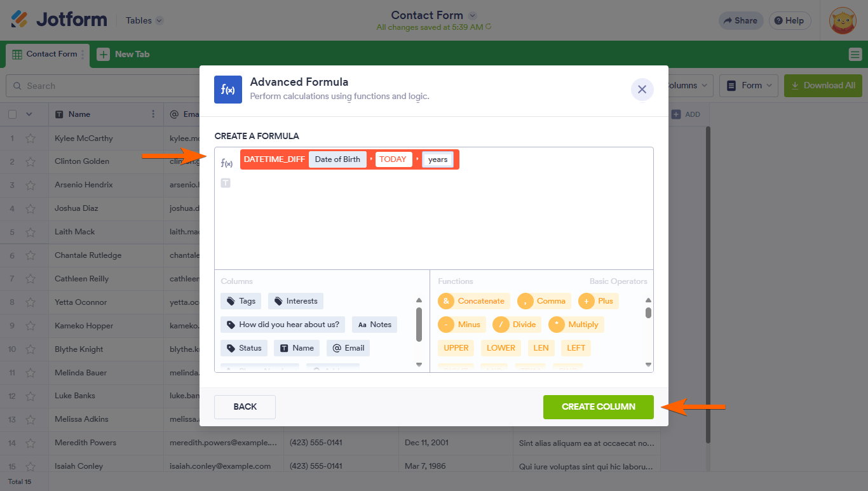This screenshot has height=491, width=868.
Task: Click the Jotform logo
Action: click(58, 20)
